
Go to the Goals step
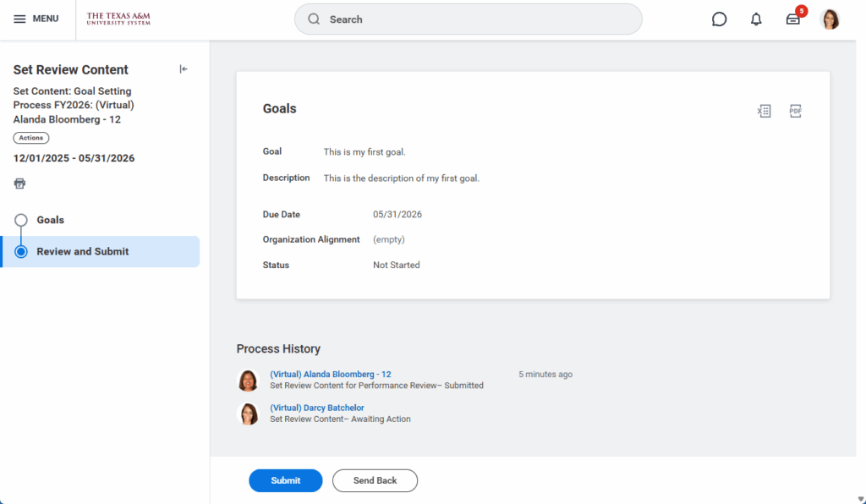(50, 220)
